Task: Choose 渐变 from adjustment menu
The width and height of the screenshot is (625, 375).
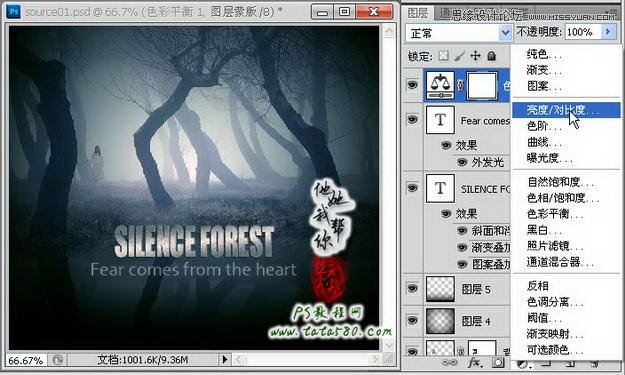Action: (x=566, y=70)
